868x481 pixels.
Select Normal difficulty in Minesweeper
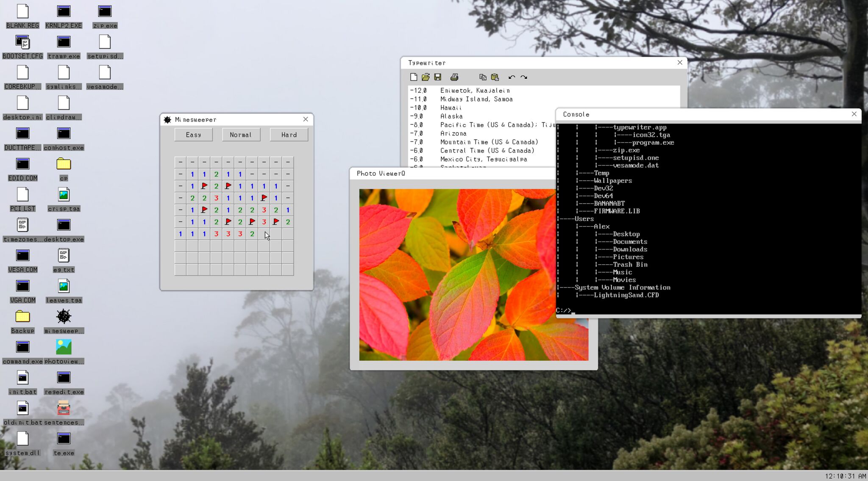(241, 135)
